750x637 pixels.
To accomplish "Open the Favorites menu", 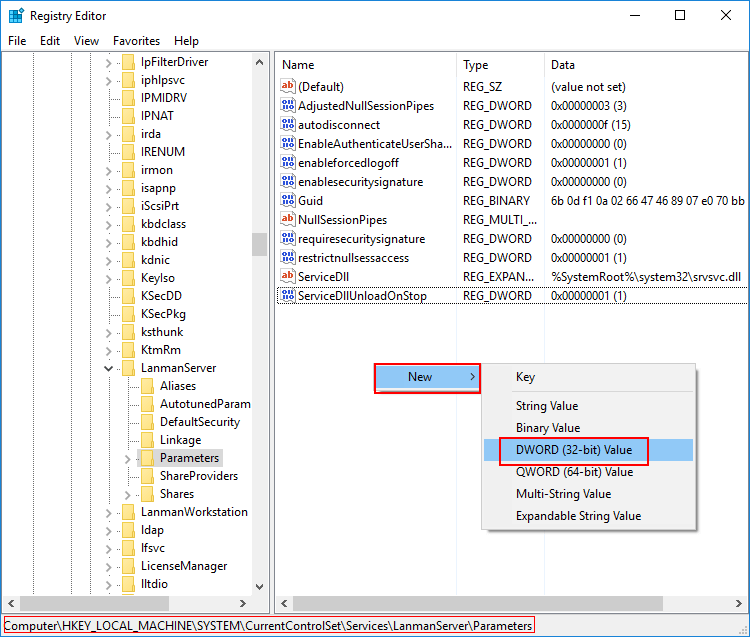I will (x=136, y=41).
